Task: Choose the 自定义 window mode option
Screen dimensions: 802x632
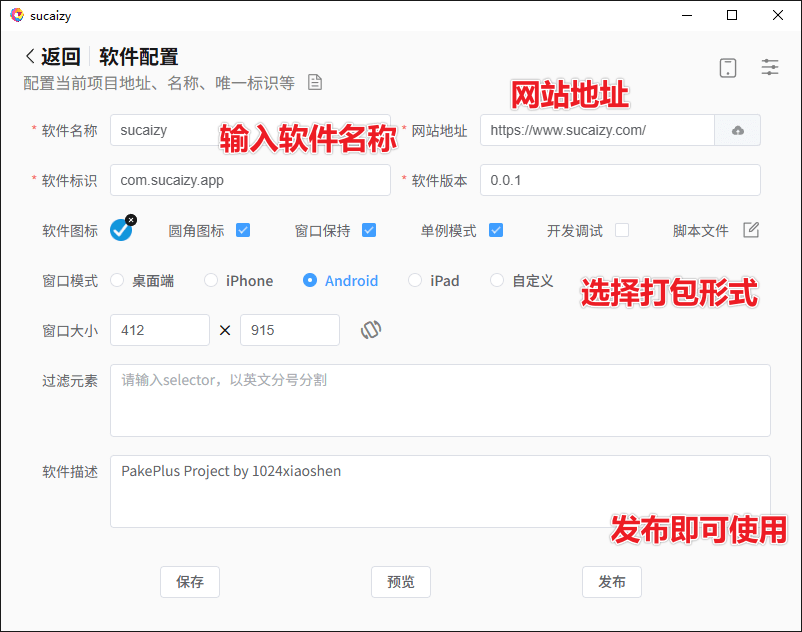Action: pyautogui.click(x=497, y=281)
